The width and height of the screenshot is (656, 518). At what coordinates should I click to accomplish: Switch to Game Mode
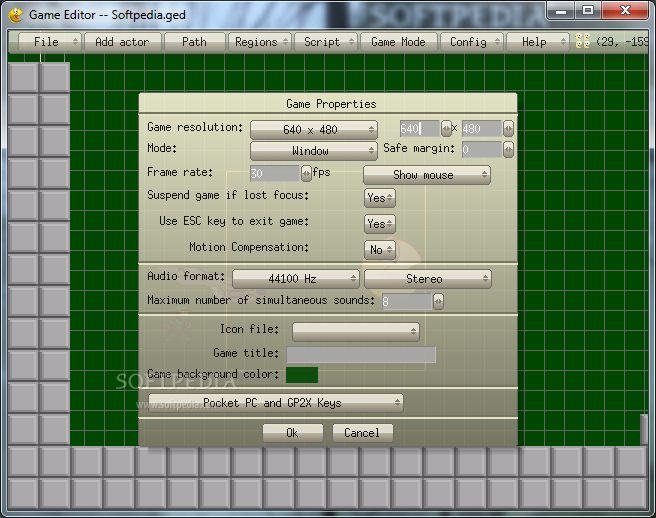tap(398, 42)
